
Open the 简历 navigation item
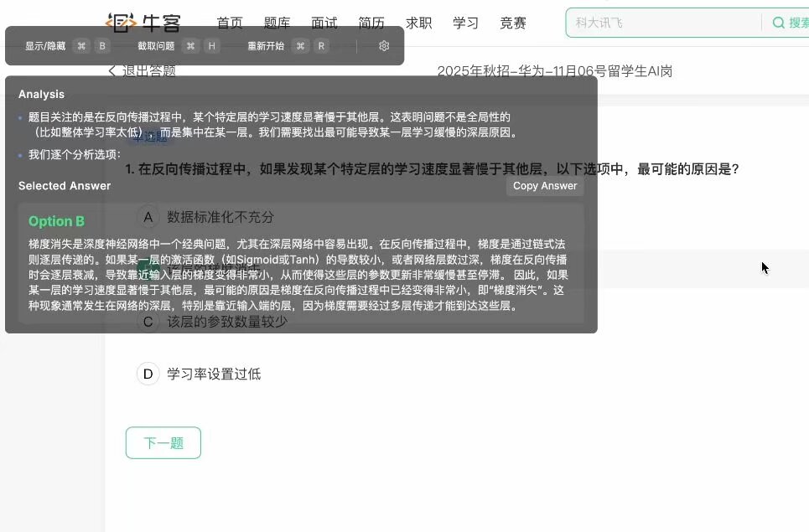371,23
